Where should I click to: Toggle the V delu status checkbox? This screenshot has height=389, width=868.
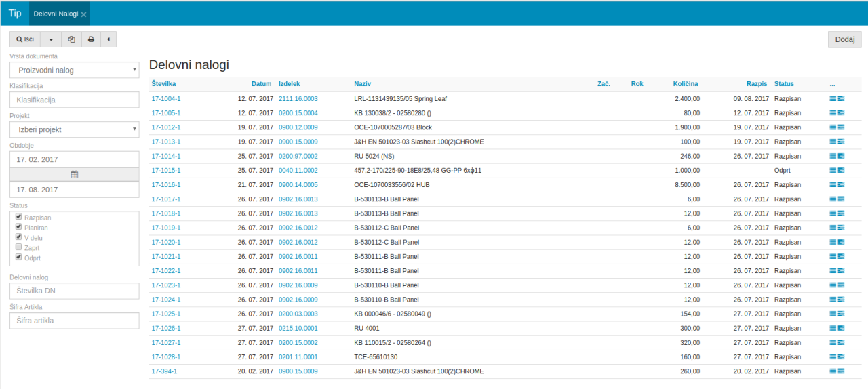(19, 237)
